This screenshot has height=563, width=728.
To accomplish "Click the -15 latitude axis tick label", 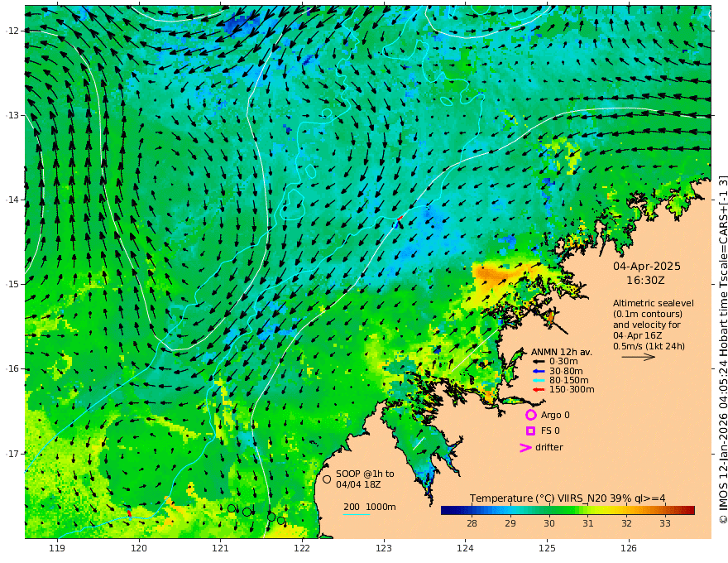I will (12, 284).
